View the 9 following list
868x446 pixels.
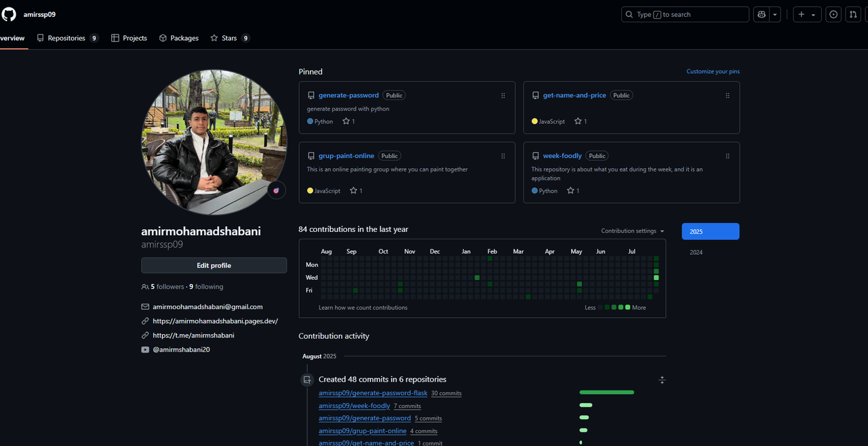point(206,287)
